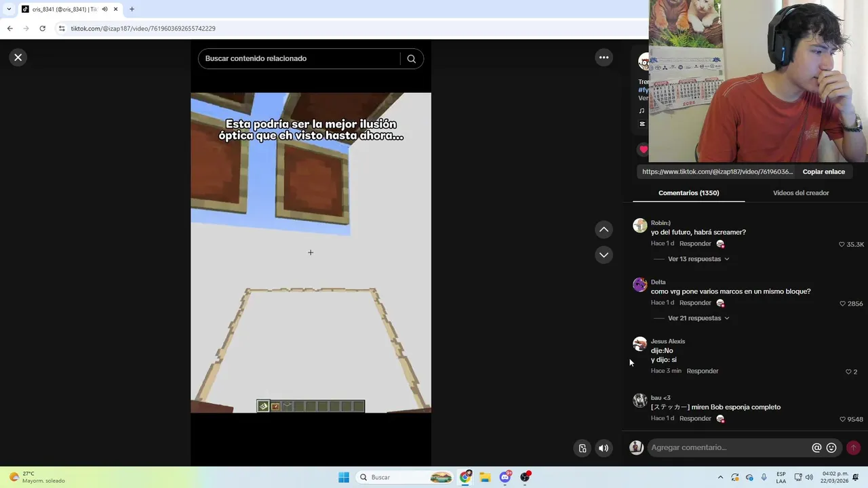The image size is (868, 488).
Task: Click the magnifier search icon above the video
Action: pyautogui.click(x=411, y=58)
